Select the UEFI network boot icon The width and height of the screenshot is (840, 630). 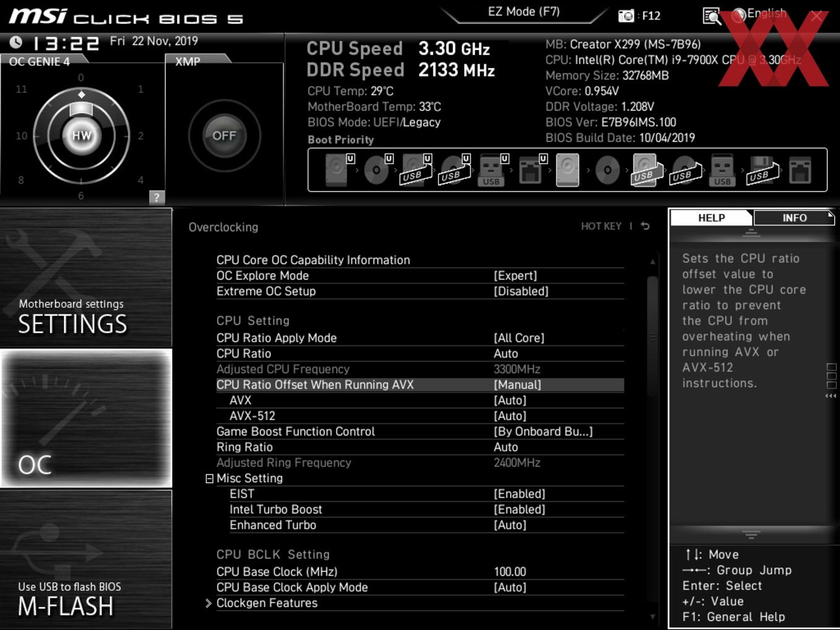[x=531, y=170]
